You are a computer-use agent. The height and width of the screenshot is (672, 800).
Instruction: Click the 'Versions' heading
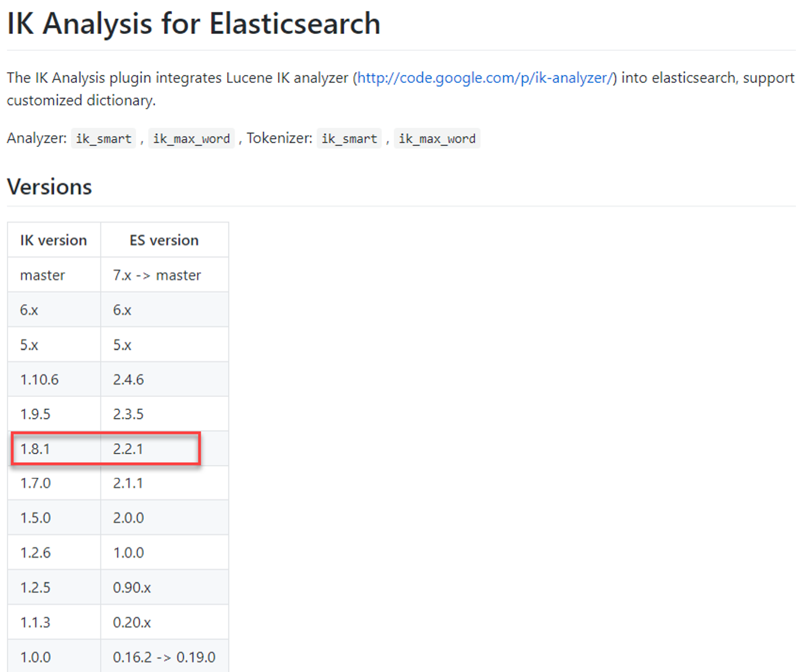click(x=50, y=187)
